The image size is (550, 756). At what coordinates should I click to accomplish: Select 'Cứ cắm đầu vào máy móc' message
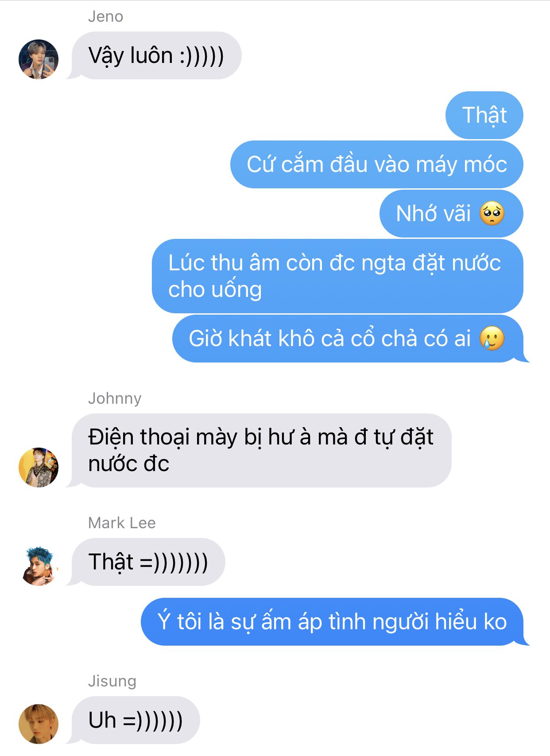click(x=377, y=164)
